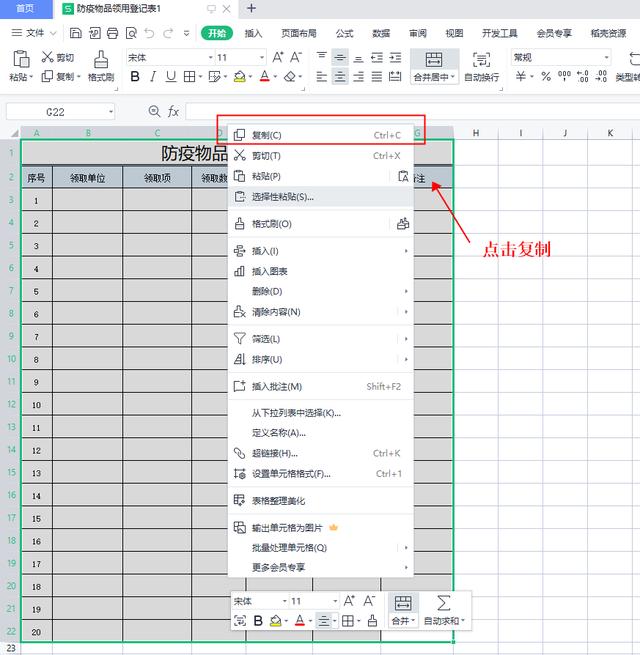This screenshot has width=640, height=655.
Task: Toggle Italic formatting in ribbon
Action: [x=153, y=76]
